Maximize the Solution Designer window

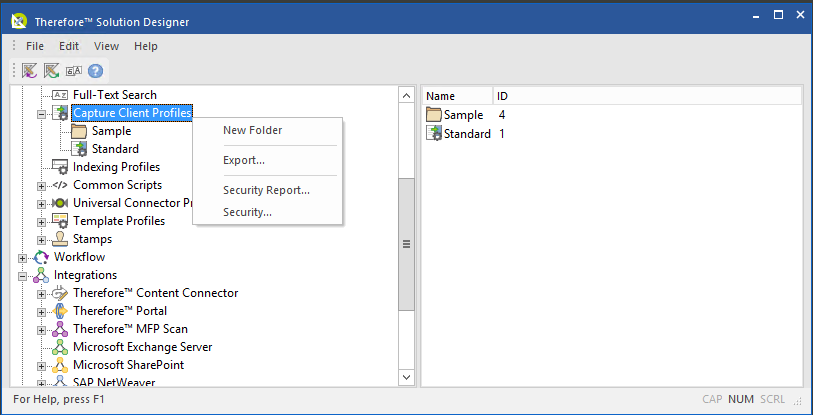pyautogui.click(x=778, y=15)
